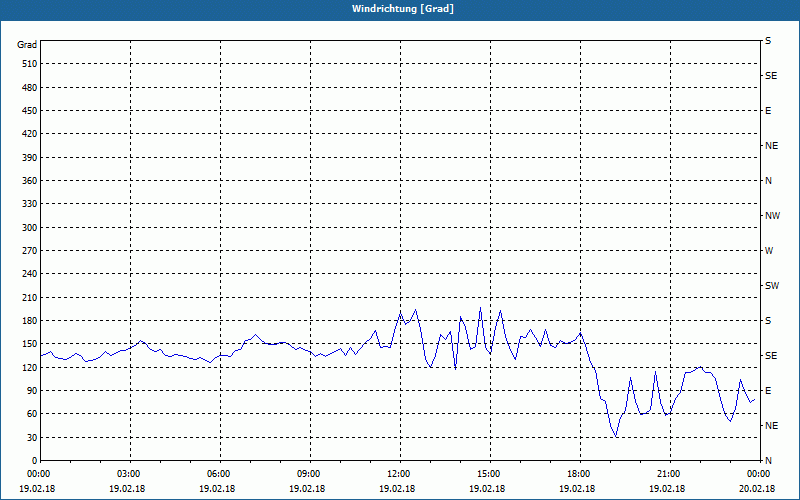Select the 330 y-axis value
800x500 pixels.
[x=30, y=204]
